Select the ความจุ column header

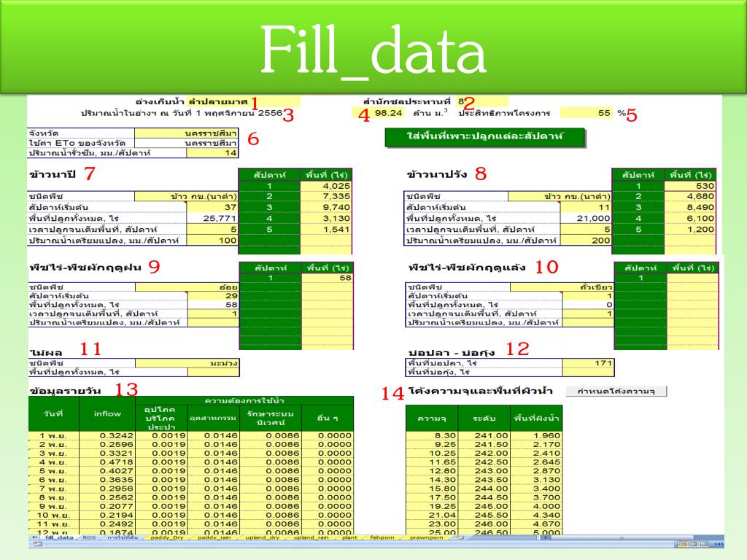pyautogui.click(x=432, y=418)
